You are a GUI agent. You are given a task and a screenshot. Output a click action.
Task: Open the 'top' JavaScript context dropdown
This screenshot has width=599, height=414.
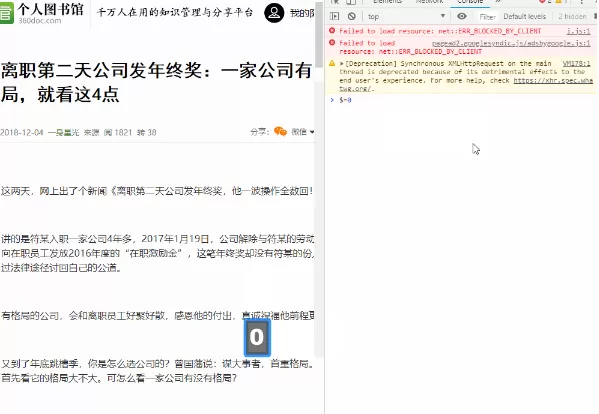pyautogui.click(x=406, y=16)
